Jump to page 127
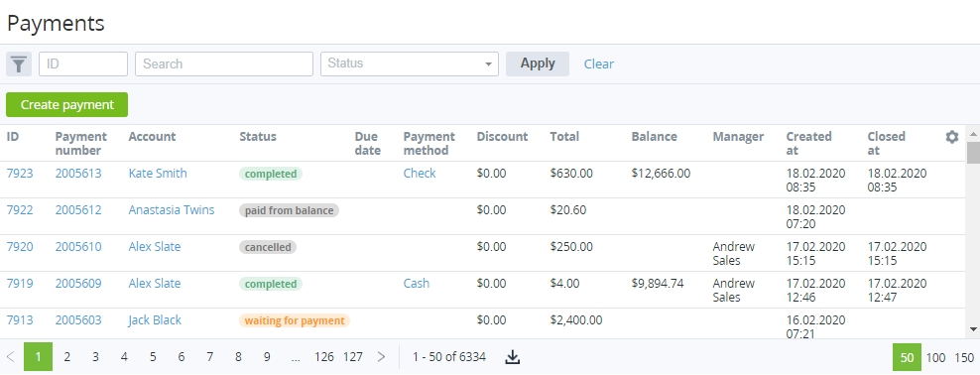The height and width of the screenshot is (375, 980). point(352,357)
